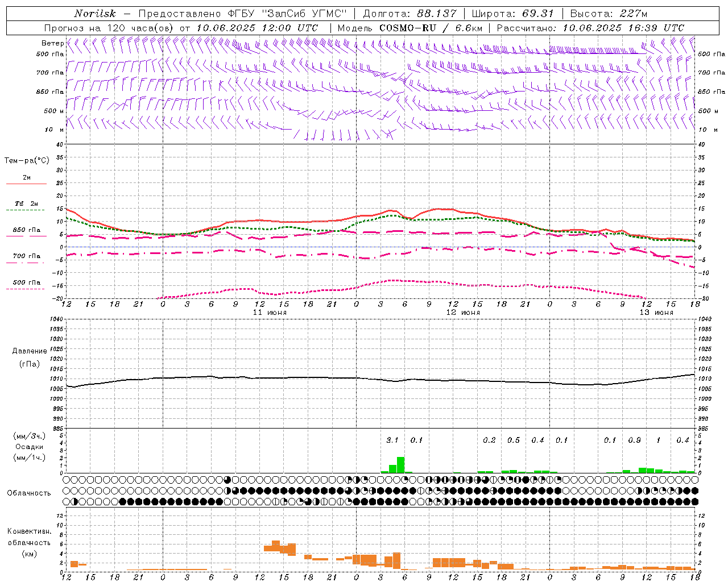Click the '3.1' precipitation total value
This screenshot has width=728, height=582.
[x=392, y=440]
